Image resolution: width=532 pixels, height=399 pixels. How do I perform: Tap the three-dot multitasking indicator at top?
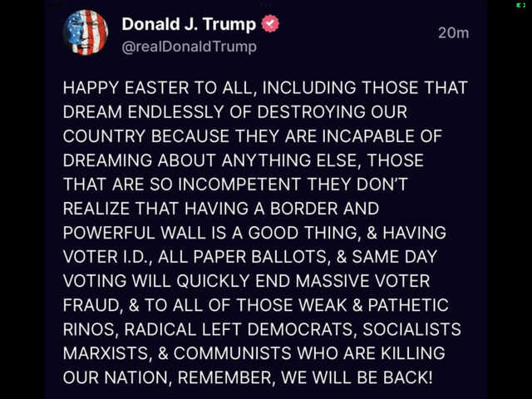click(266, 5)
